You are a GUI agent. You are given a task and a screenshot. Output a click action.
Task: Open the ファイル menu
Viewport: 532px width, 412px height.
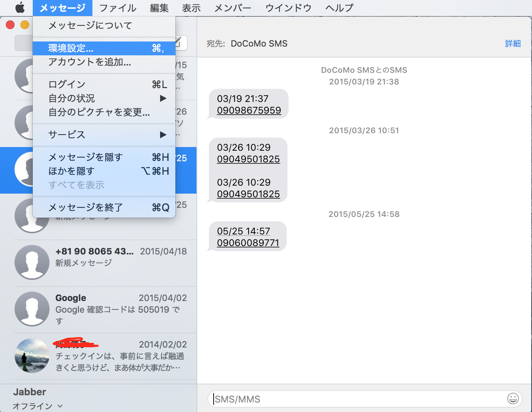pyautogui.click(x=118, y=8)
